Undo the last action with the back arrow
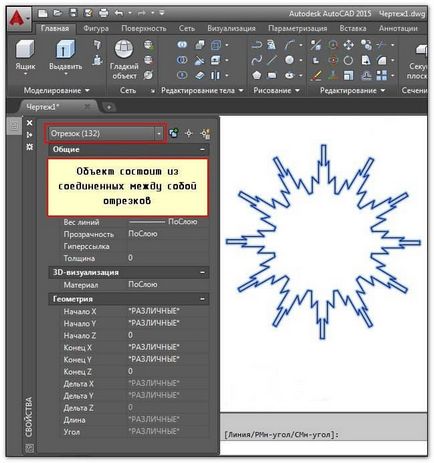The image size is (434, 463). pyautogui.click(x=119, y=13)
